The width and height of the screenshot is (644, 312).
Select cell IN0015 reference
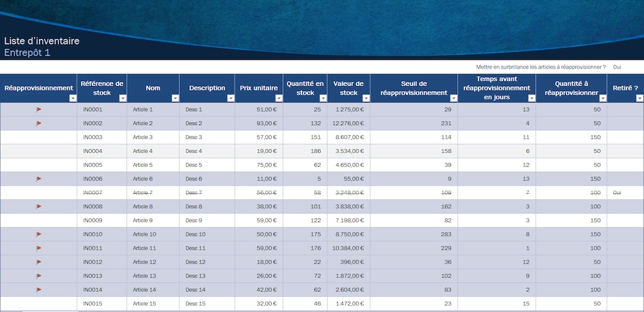point(102,304)
